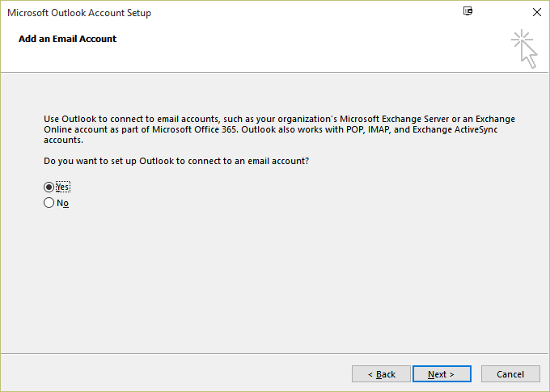The height and width of the screenshot is (392, 550).
Task: Go back with the Back button
Action: pyautogui.click(x=381, y=374)
